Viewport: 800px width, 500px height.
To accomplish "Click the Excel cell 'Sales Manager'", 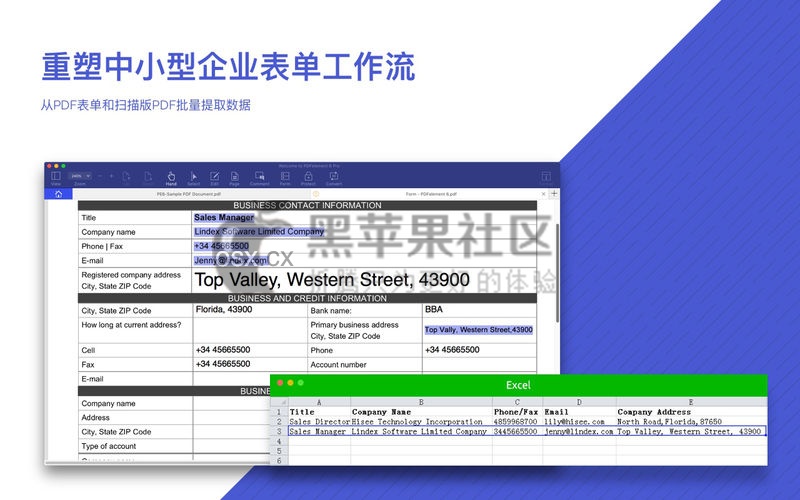I will [x=317, y=431].
